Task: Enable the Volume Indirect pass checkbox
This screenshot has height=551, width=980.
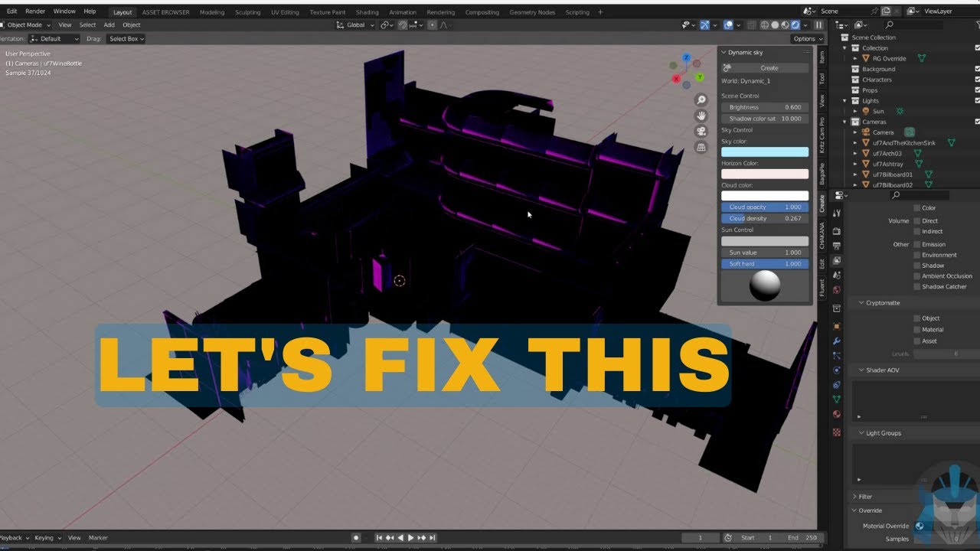Action: [917, 231]
